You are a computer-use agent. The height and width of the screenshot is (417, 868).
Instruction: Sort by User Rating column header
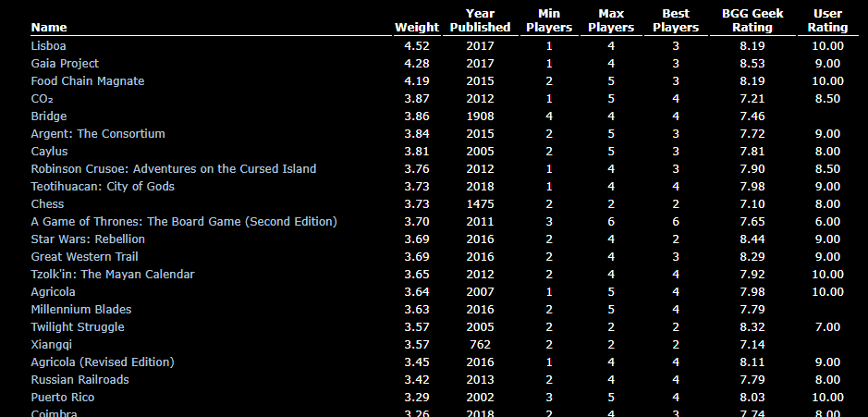[x=827, y=20]
